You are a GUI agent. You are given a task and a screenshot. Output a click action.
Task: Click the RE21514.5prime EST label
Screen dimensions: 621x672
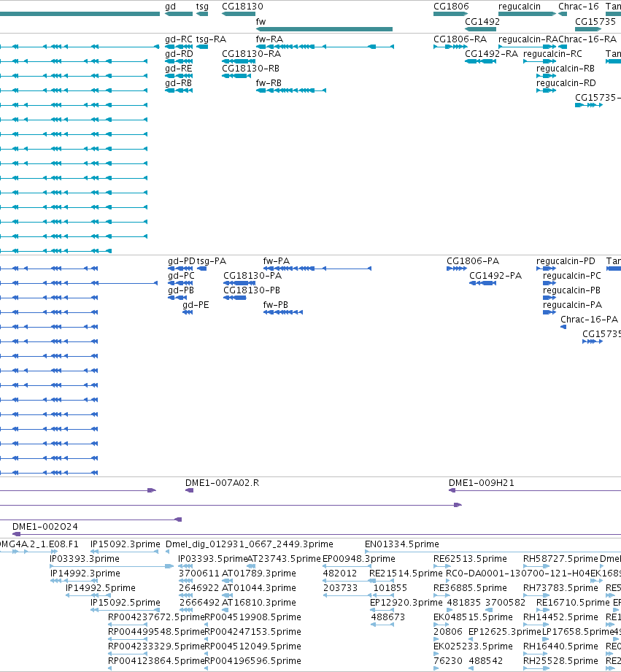pos(406,573)
